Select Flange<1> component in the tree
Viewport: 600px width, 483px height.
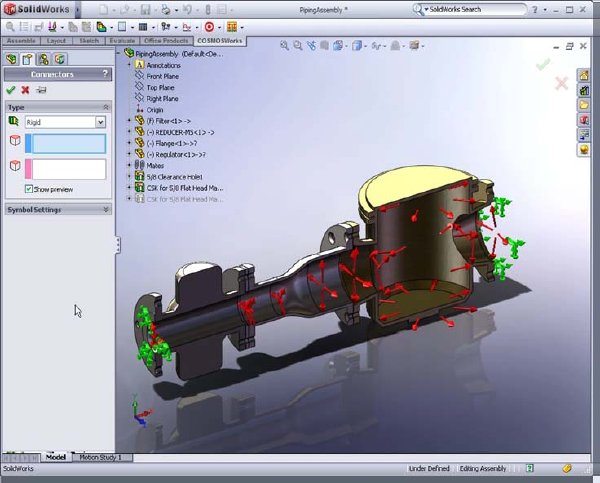172,143
